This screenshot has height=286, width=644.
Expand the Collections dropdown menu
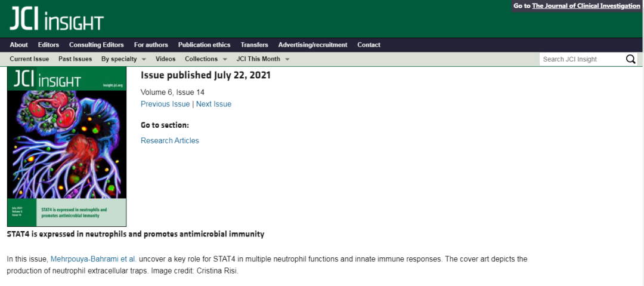[206, 59]
